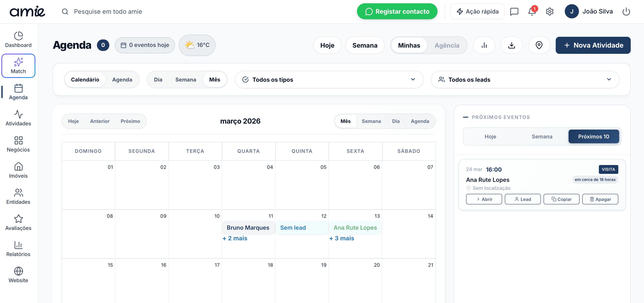Click the download export icon
The height and width of the screenshot is (303, 644).
click(511, 45)
